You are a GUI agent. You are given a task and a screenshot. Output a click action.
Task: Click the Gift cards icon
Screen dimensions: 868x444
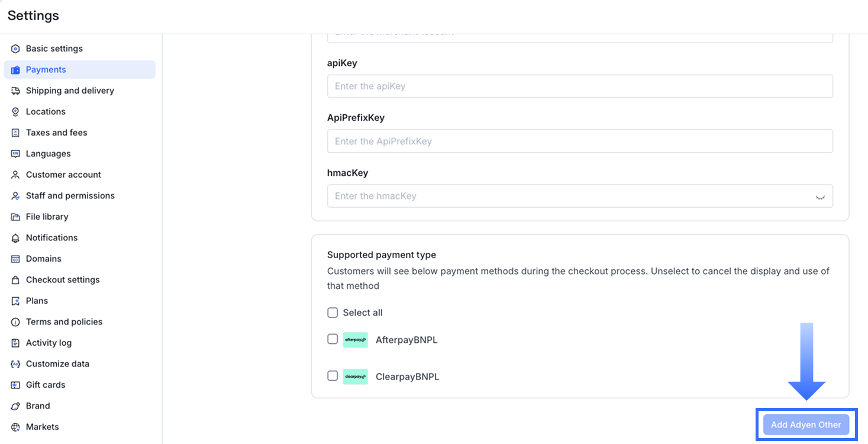coord(15,385)
